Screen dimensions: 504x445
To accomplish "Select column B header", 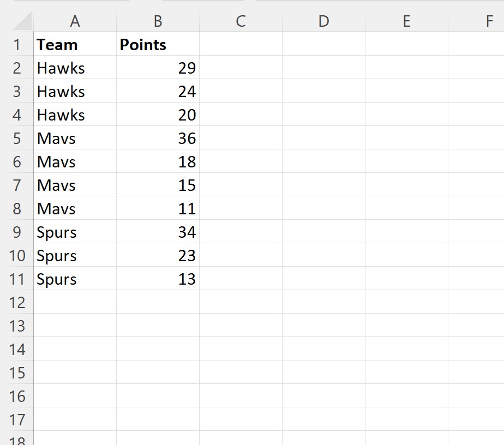I will pyautogui.click(x=158, y=21).
